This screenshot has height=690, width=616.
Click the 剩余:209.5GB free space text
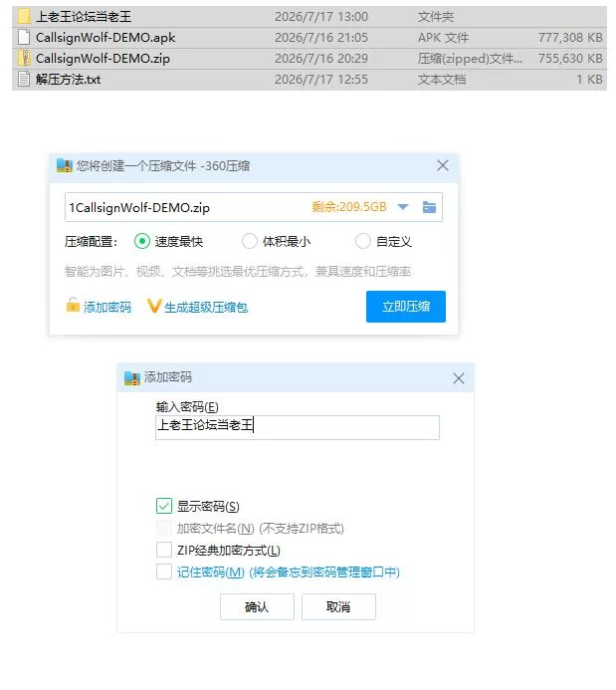pyautogui.click(x=349, y=207)
